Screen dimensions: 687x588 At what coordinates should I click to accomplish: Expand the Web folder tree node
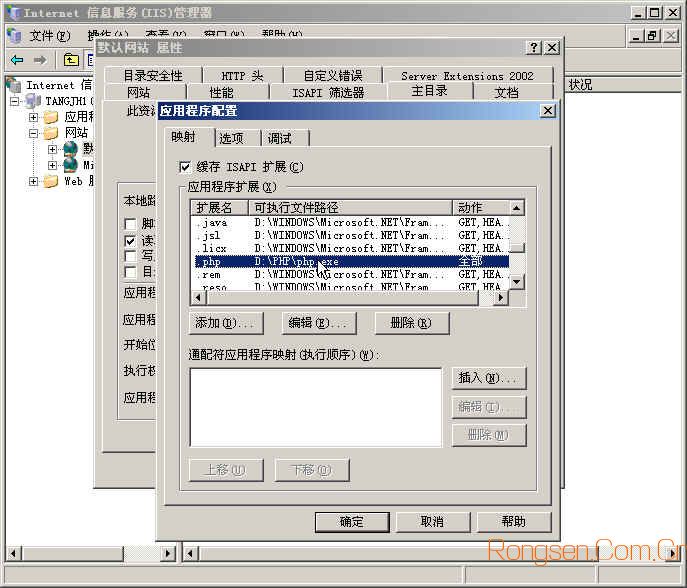tap(33, 181)
